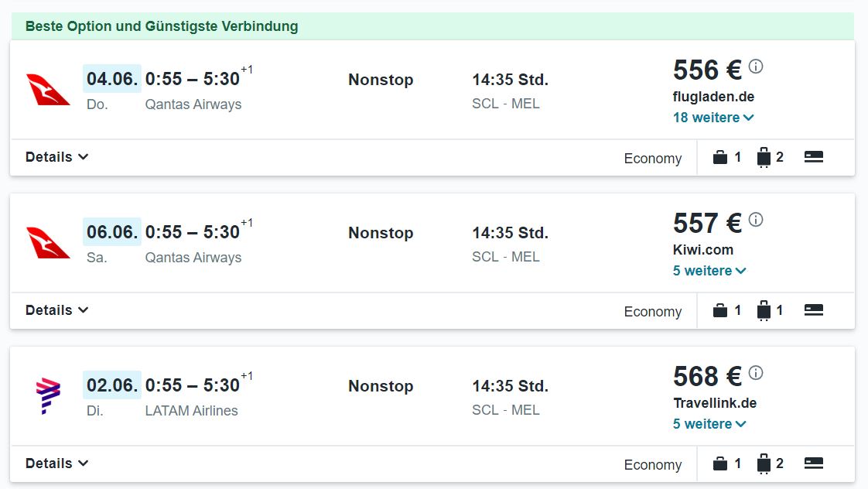Expand Details of the 04.06. Qantas flight
Viewport: 868px width, 489px height.
[56, 157]
